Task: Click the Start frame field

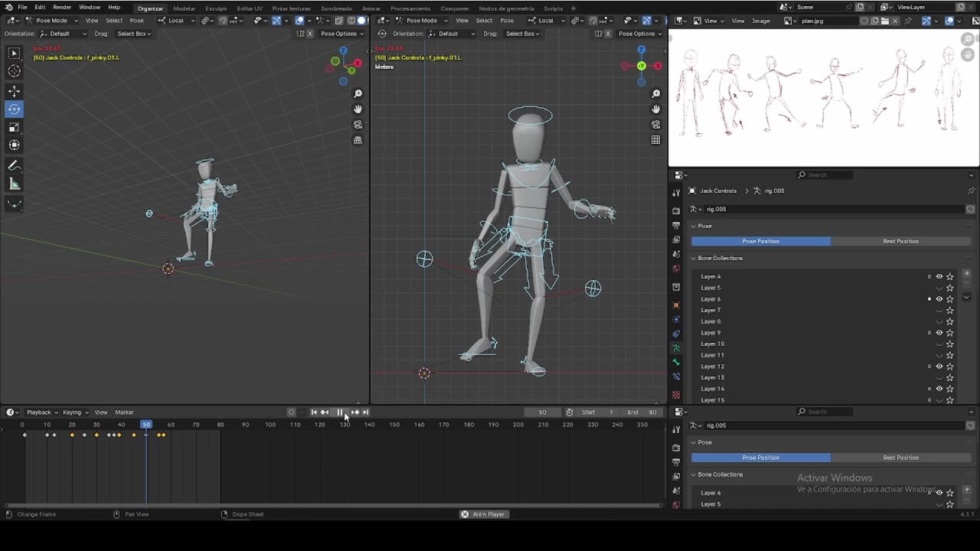Action: click(x=599, y=412)
